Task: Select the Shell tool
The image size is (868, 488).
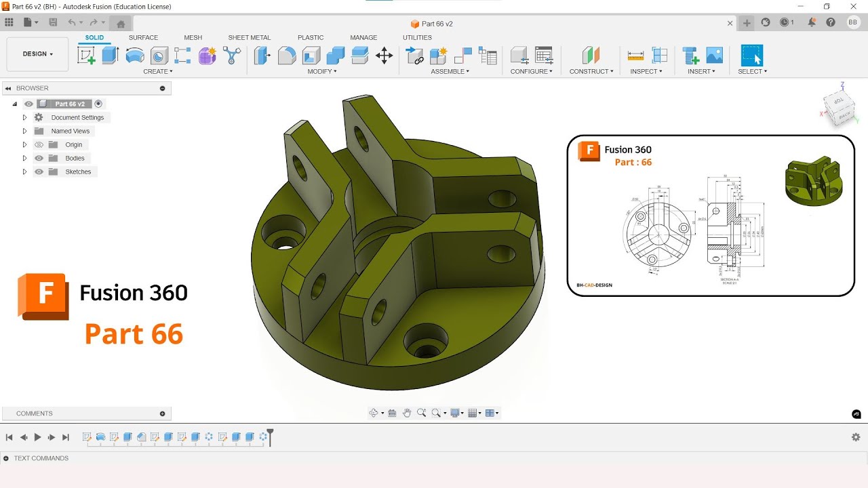Action: pos(311,56)
